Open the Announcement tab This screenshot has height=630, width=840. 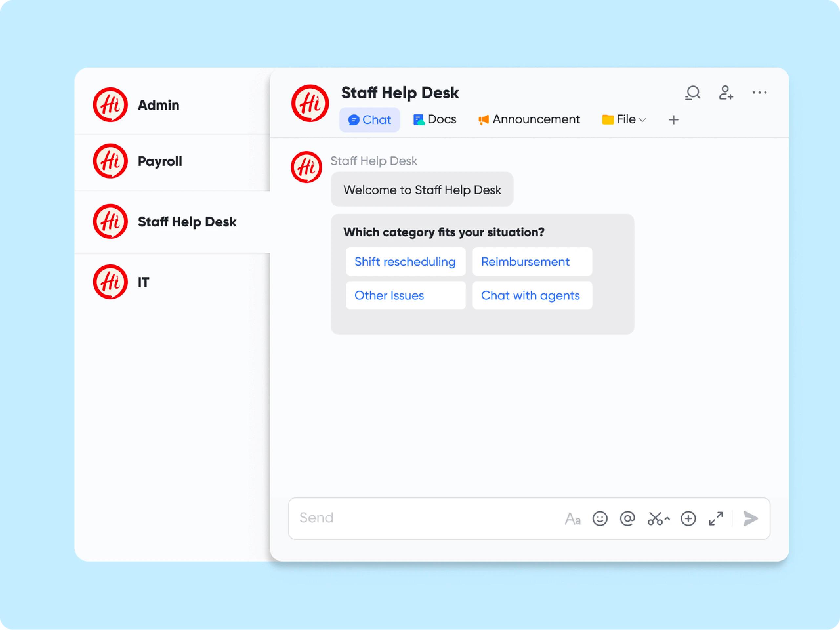529,120
